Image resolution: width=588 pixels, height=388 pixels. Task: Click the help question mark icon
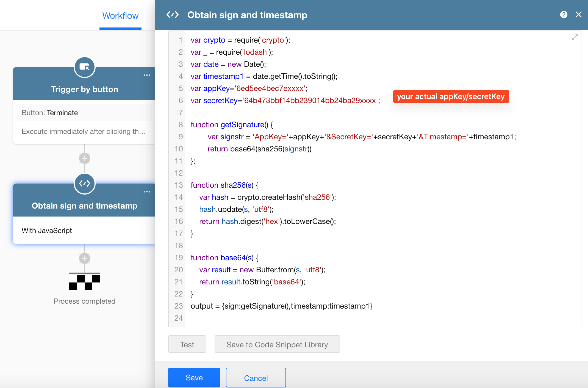[564, 15]
